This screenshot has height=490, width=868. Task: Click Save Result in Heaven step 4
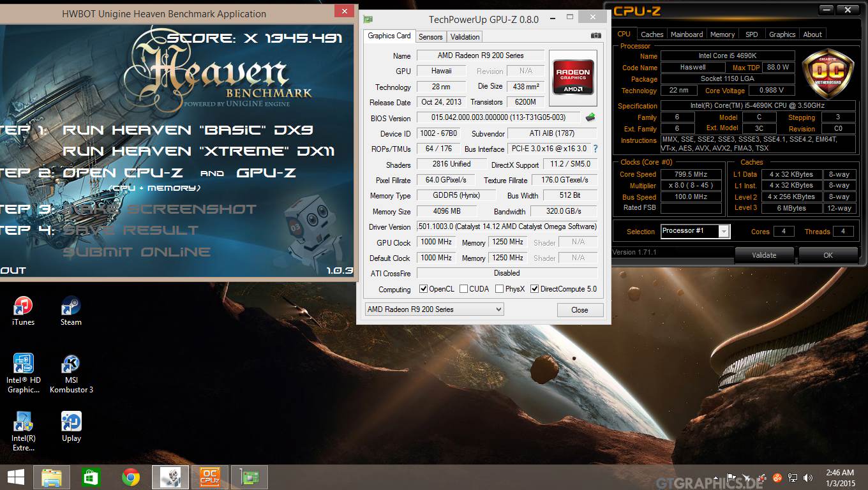(131, 230)
